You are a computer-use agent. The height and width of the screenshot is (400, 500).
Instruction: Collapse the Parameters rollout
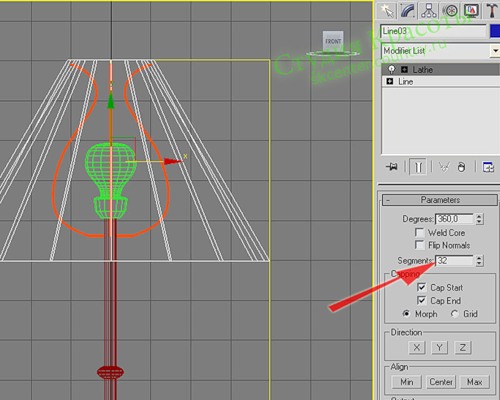[440, 200]
